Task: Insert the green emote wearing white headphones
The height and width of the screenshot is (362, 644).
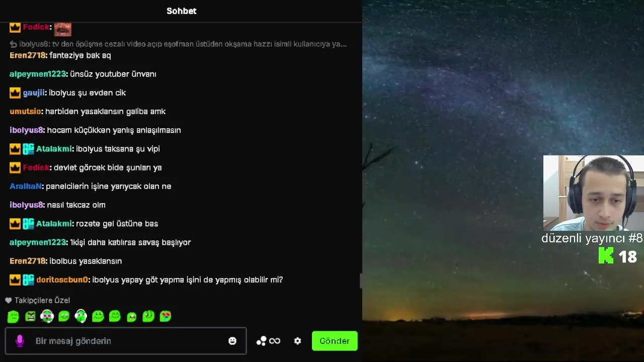Action: [x=80, y=316]
